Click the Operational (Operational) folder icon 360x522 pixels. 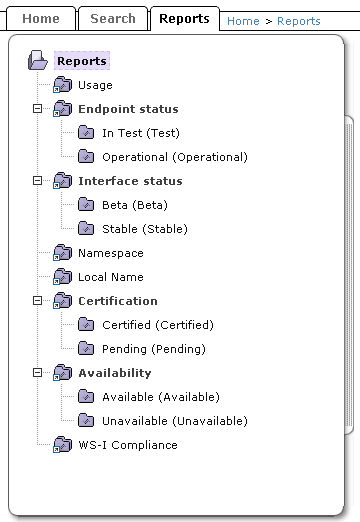[86, 156]
